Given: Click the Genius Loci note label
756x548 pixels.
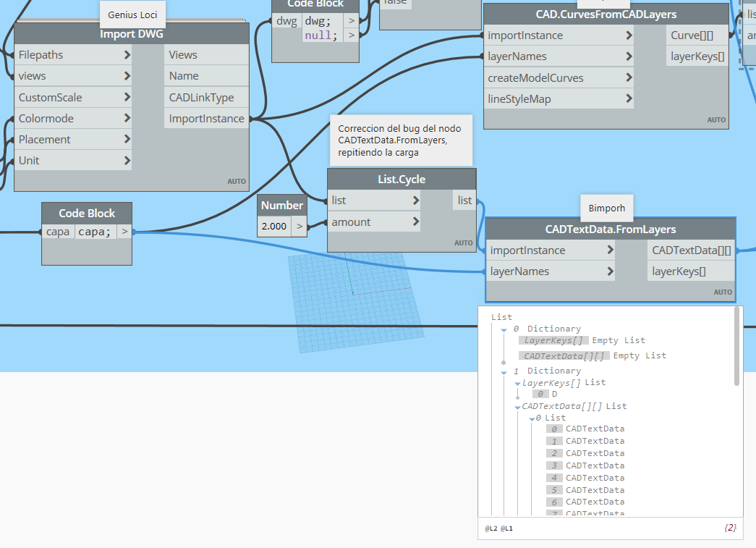Looking at the screenshot, I should 132,15.
